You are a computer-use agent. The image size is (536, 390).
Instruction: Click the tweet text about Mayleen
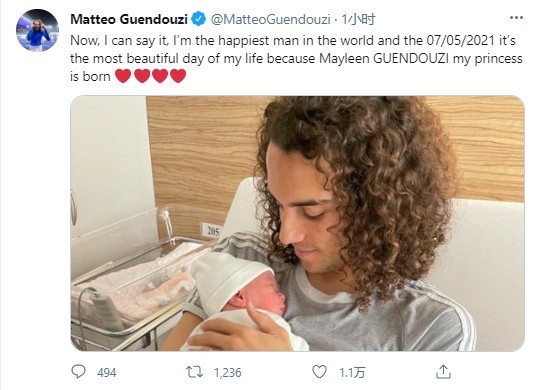(x=296, y=58)
